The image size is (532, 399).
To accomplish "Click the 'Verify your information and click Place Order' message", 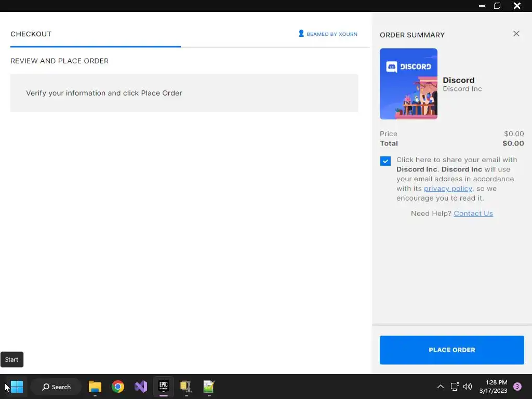I will click(x=104, y=93).
